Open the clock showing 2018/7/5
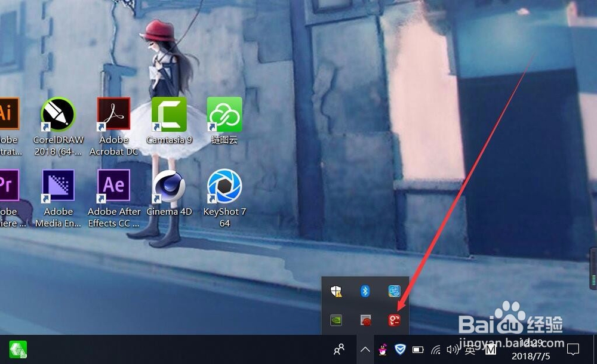The height and width of the screenshot is (364, 597). point(531,350)
